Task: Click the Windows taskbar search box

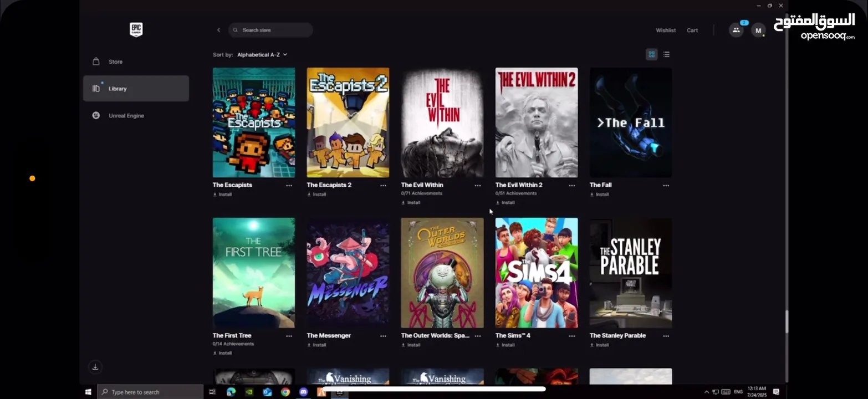Action: pos(151,392)
